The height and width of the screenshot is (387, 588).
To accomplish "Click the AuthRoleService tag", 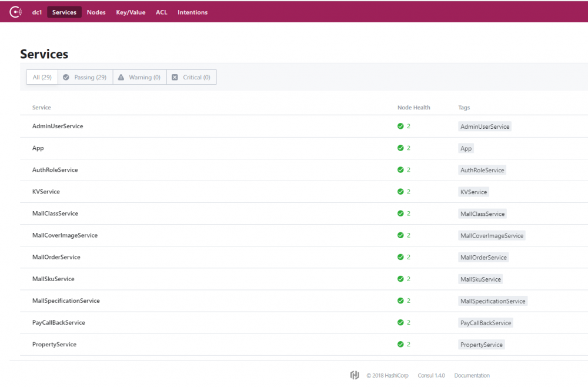I will (x=482, y=170).
